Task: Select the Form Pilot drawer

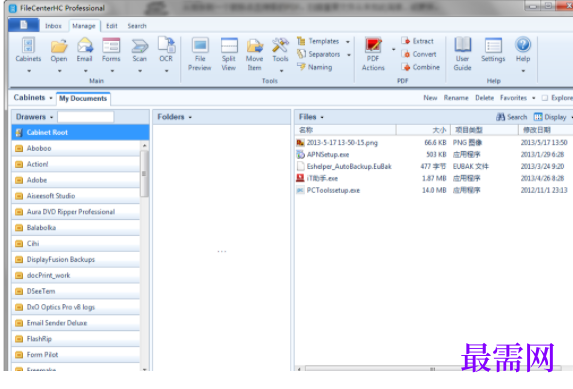Action: click(76, 355)
